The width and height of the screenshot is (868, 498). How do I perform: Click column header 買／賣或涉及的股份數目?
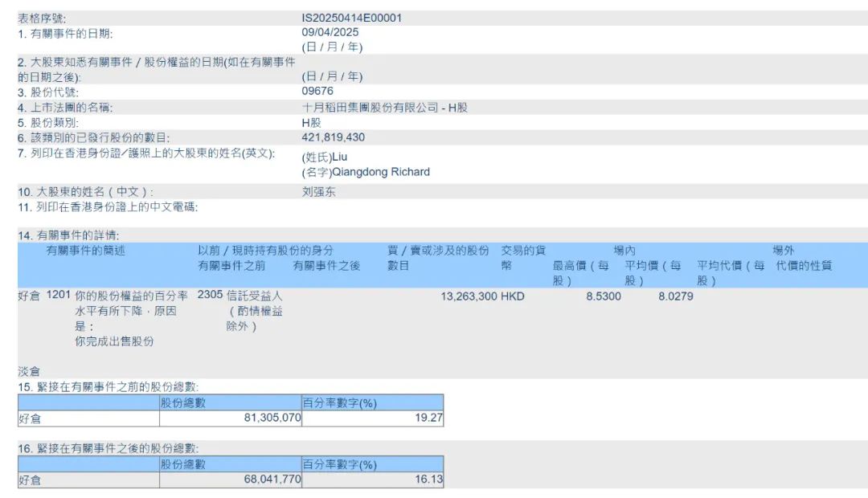pos(438,258)
